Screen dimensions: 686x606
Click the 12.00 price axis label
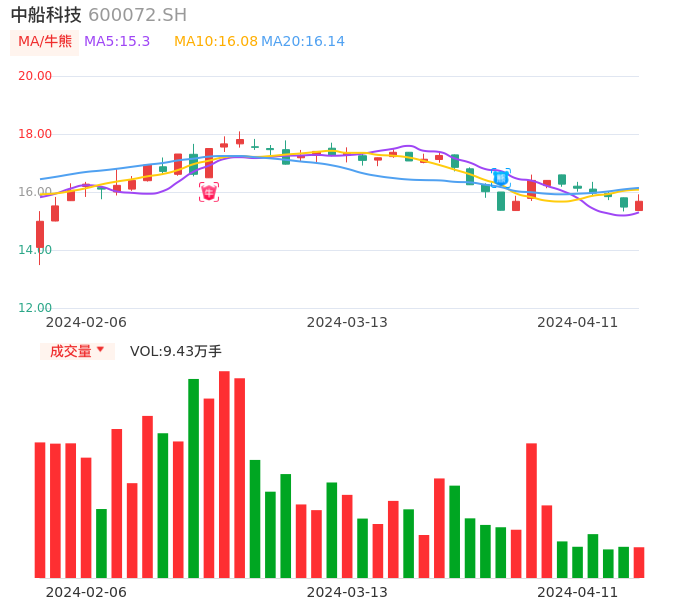35,308
